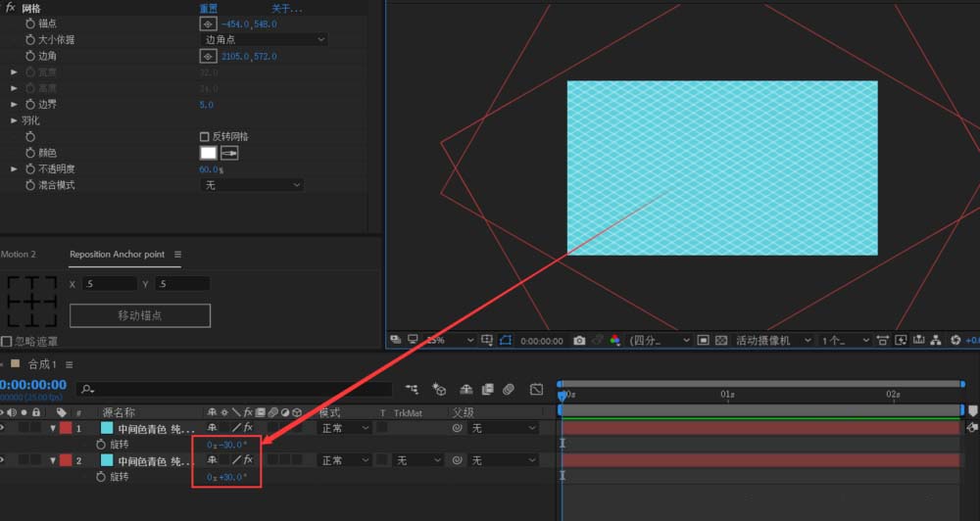Viewport: 980px width, 521px height.
Task: Toggle stopwatch for 颜色 property
Action: [x=30, y=153]
